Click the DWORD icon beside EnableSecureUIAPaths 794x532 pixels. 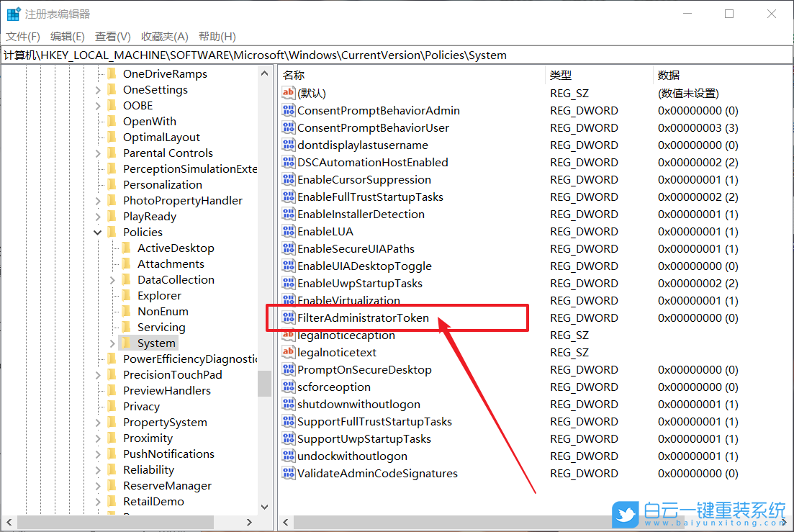click(289, 248)
